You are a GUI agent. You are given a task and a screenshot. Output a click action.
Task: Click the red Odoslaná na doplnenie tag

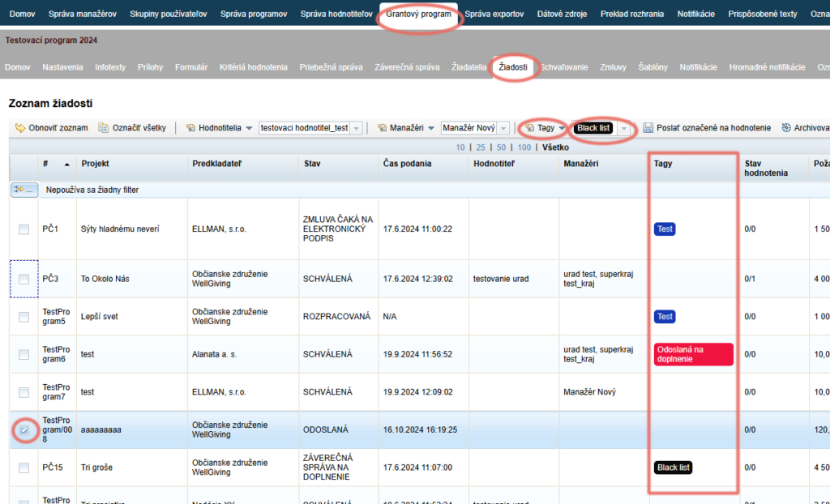click(694, 354)
